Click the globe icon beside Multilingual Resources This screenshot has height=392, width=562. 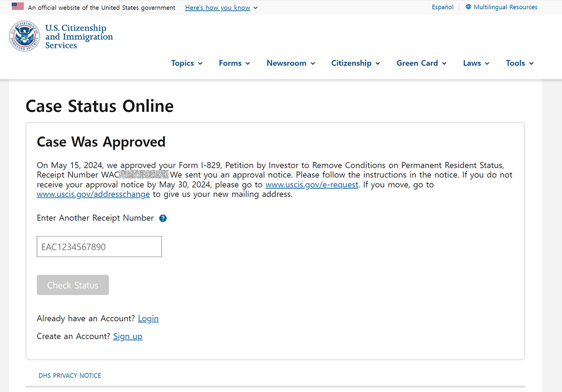coord(468,7)
